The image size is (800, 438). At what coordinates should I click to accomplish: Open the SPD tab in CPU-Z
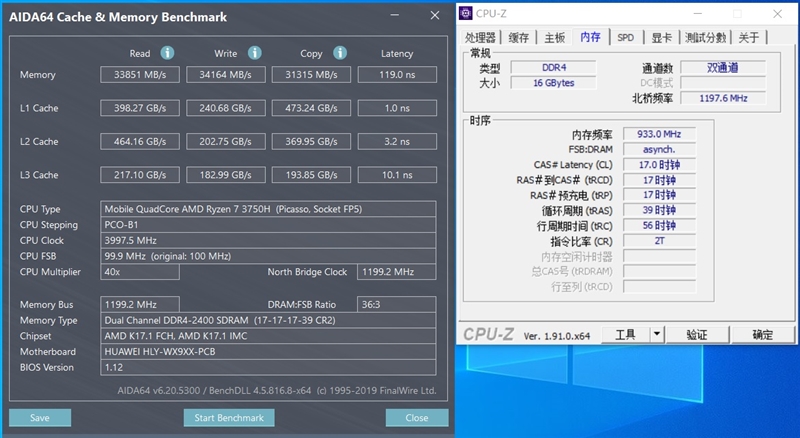(626, 37)
